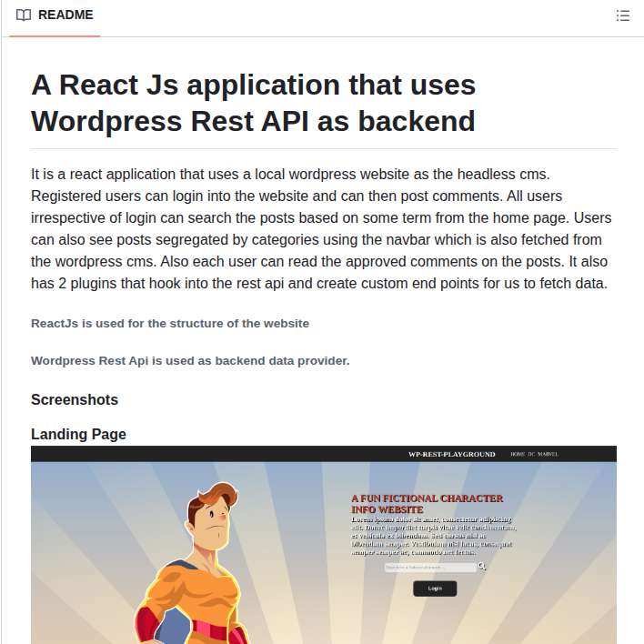Click the main heading about React Js application
The width and height of the screenshot is (644, 644).
coord(254,103)
